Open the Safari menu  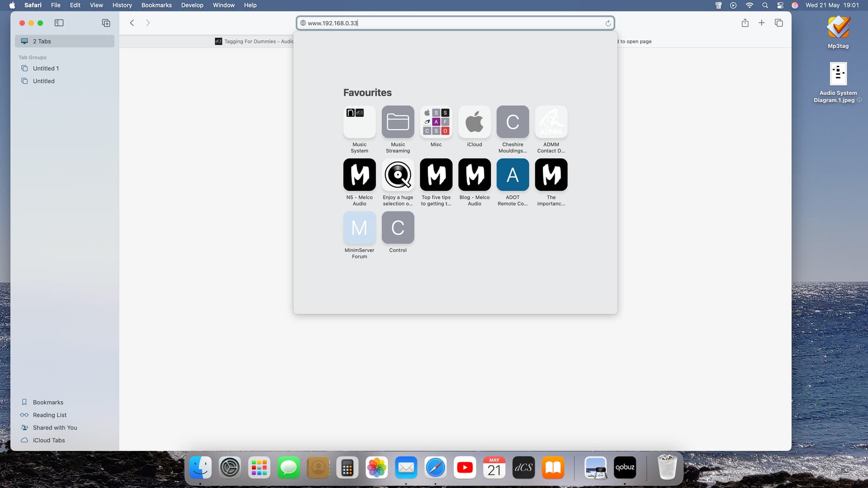(x=33, y=5)
